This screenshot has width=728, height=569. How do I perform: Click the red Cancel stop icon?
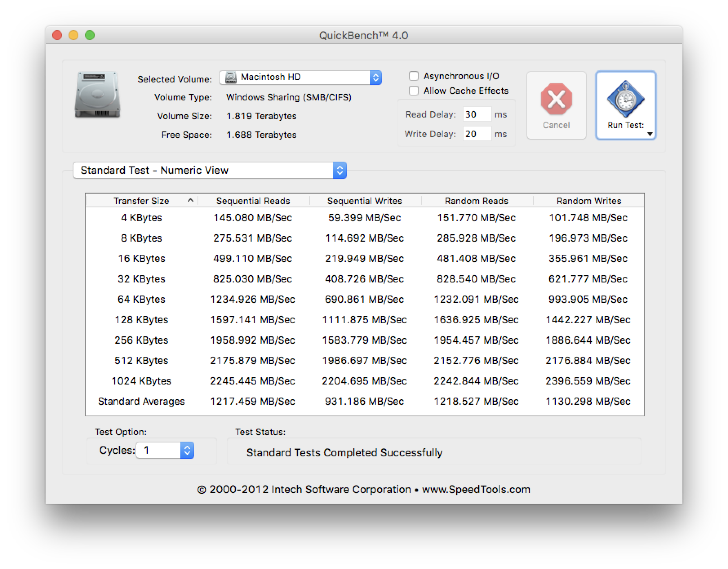tap(556, 99)
